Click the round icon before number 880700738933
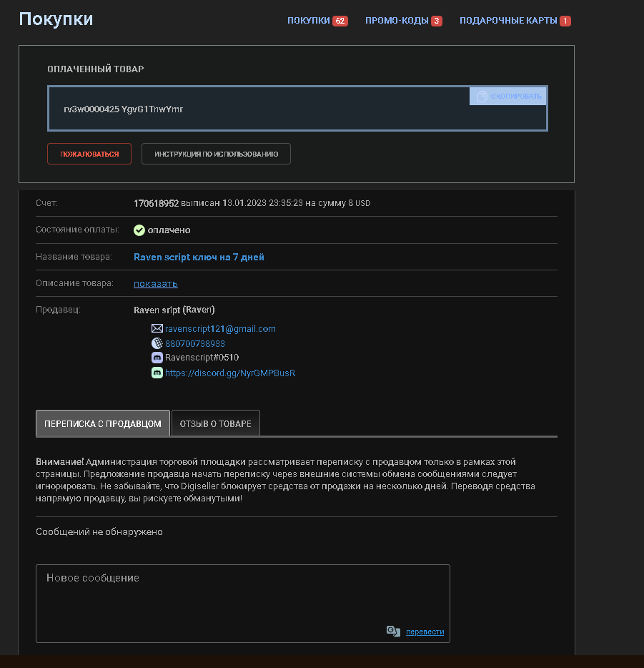 [157, 343]
